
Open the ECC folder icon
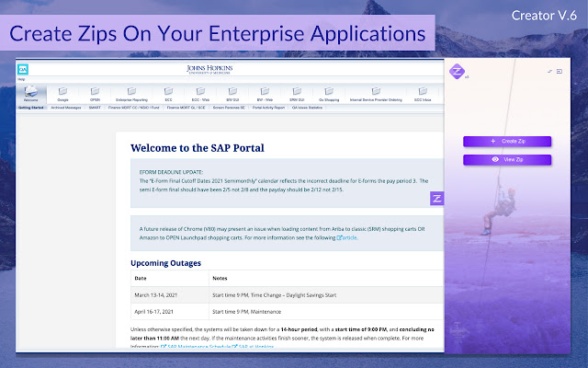pyautogui.click(x=168, y=91)
